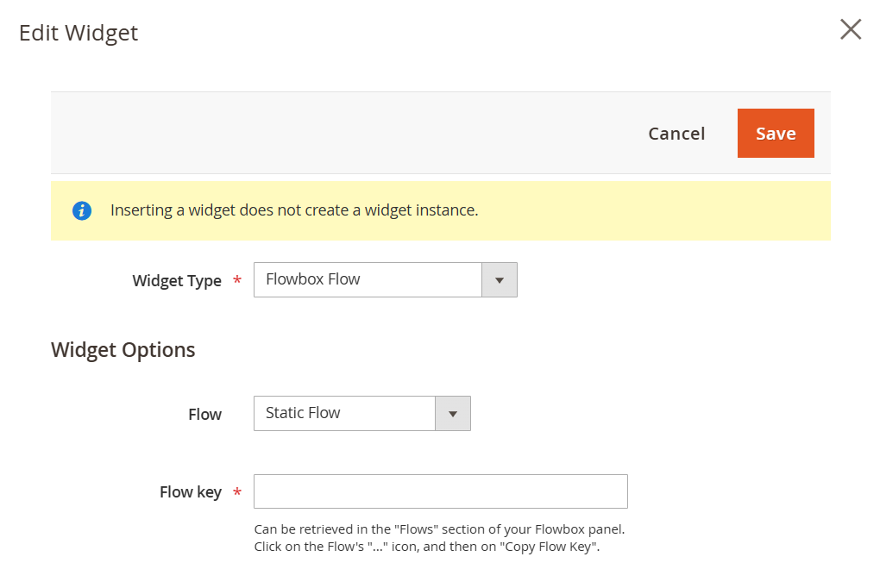The width and height of the screenshot is (880, 588).
Task: Expand the Flow select showing Static Flow
Action: [x=345, y=414]
